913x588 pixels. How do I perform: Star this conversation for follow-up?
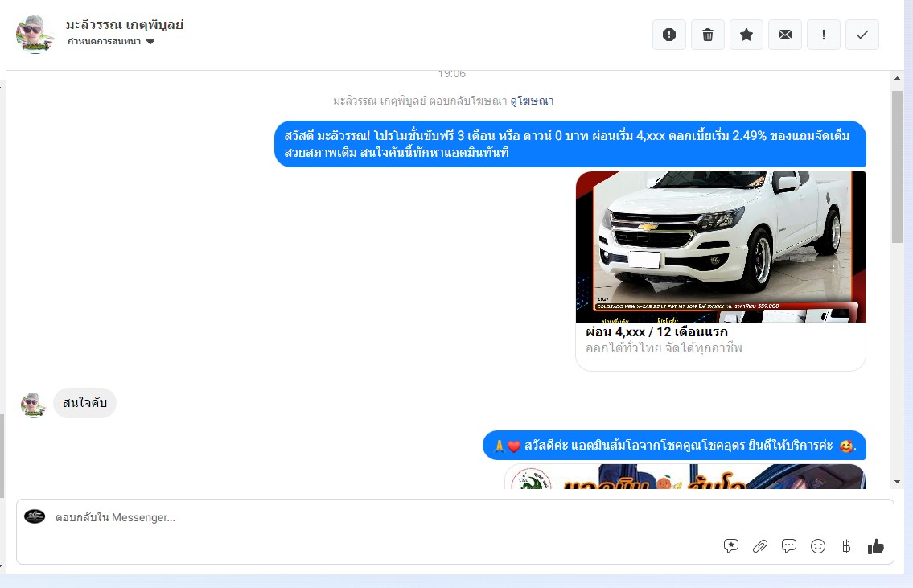pos(746,35)
